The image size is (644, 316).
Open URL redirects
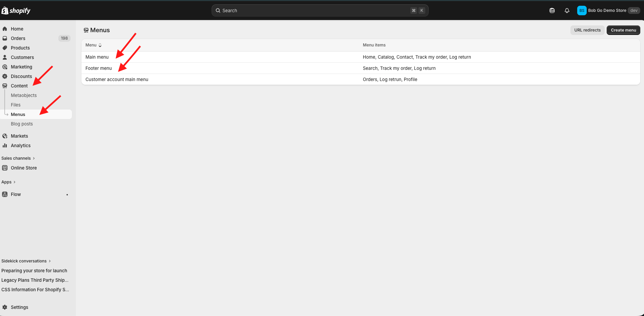587,30
